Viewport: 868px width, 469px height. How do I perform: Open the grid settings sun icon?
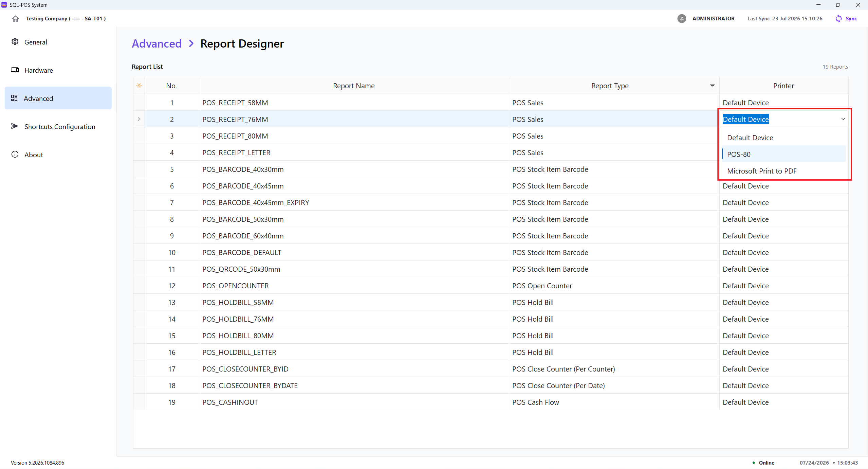click(x=139, y=86)
